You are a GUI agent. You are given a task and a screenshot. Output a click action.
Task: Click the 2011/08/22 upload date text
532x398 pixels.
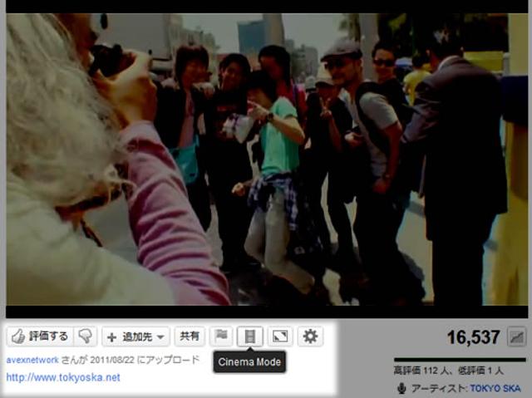pyautogui.click(x=112, y=360)
